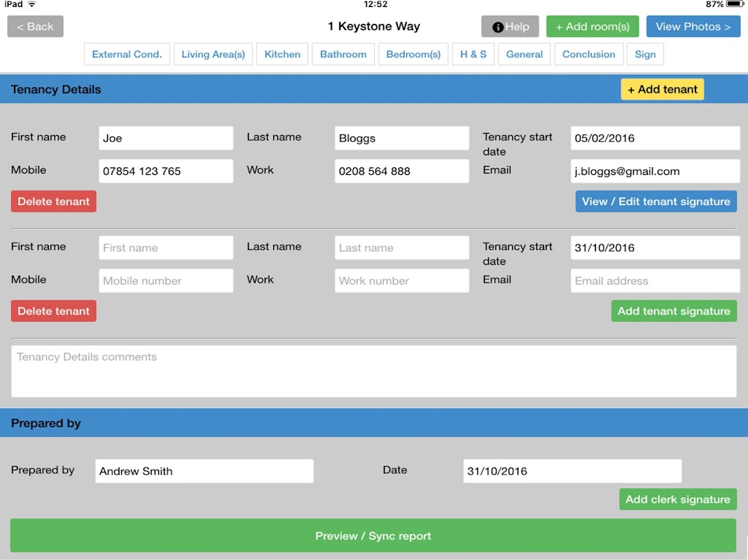Click the Tenancy Details comments box
Image resolution: width=748 pixels, height=560 pixels.
click(374, 371)
